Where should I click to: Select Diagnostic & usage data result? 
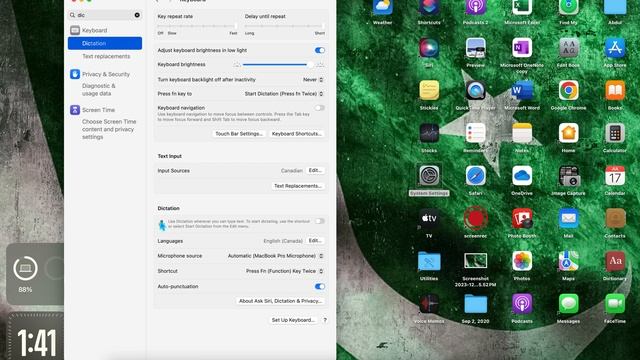click(99, 89)
